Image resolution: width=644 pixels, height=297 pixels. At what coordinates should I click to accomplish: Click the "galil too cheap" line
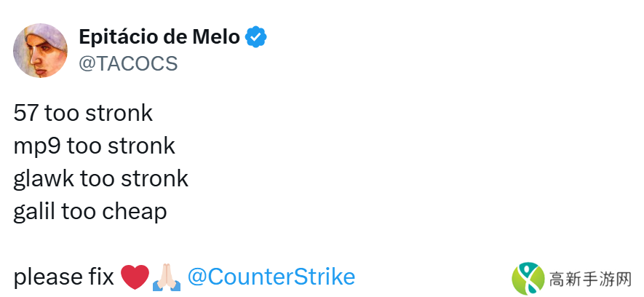point(90,211)
